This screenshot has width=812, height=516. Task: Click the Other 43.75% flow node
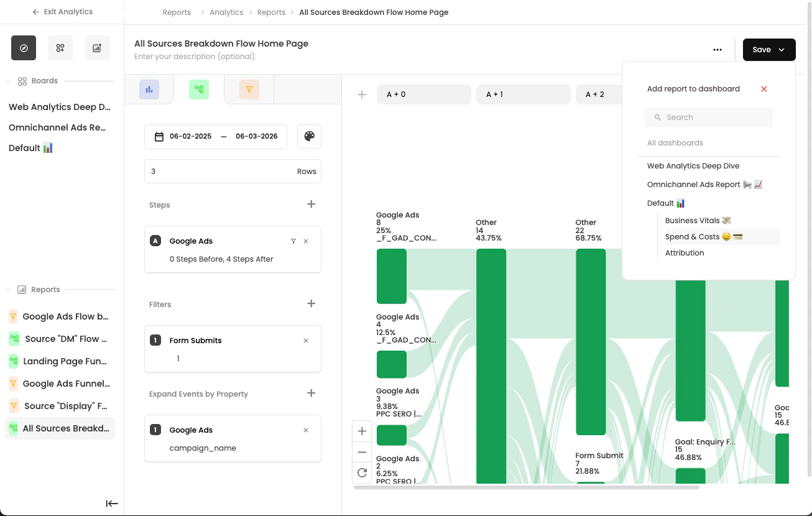tap(491, 366)
